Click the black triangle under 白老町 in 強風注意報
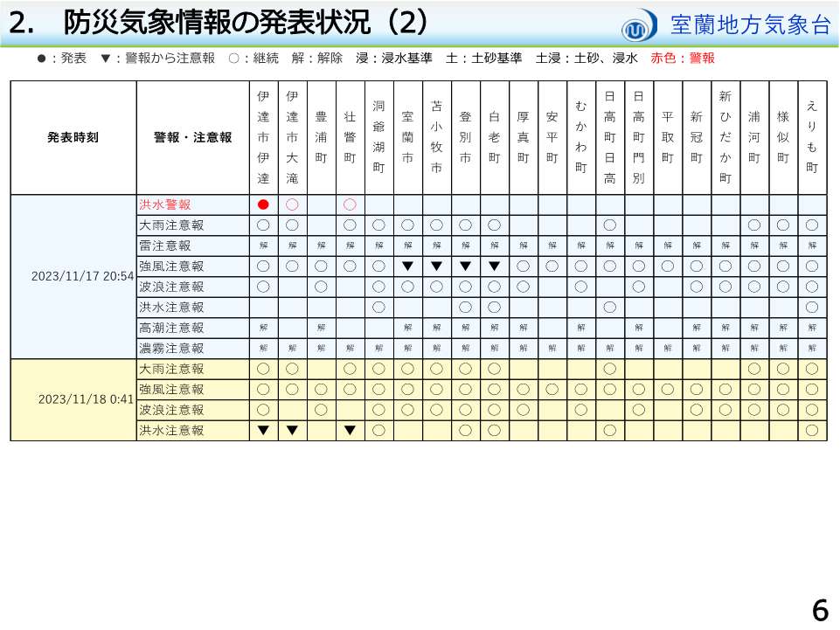Viewport: 840px width, 630px height. (x=495, y=267)
